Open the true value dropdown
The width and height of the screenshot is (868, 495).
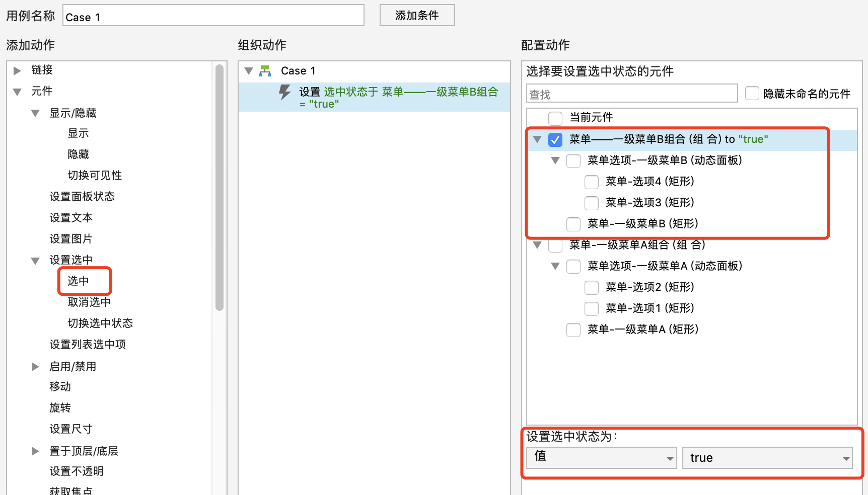[767, 458]
